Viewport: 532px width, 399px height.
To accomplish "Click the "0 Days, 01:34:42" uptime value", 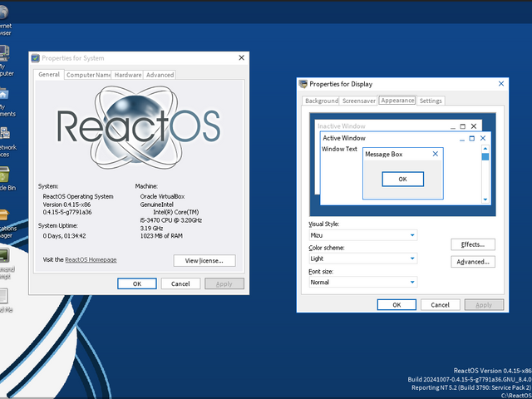I will pos(64,236).
